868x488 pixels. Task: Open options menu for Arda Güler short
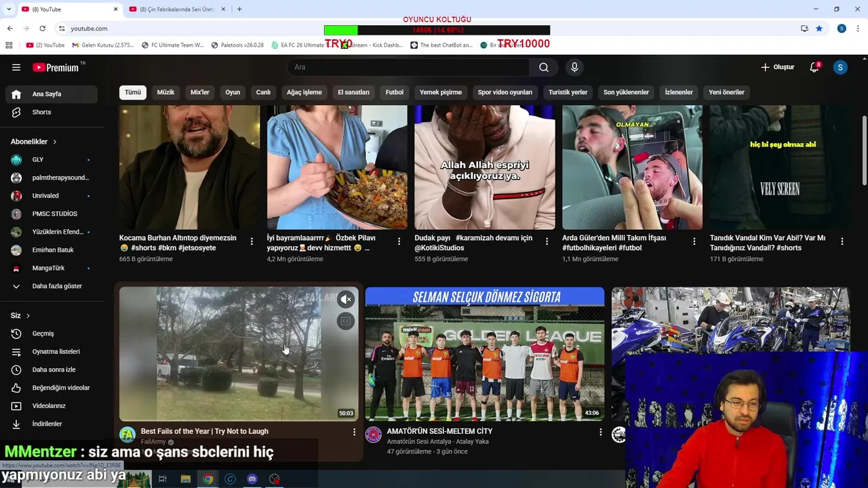694,241
